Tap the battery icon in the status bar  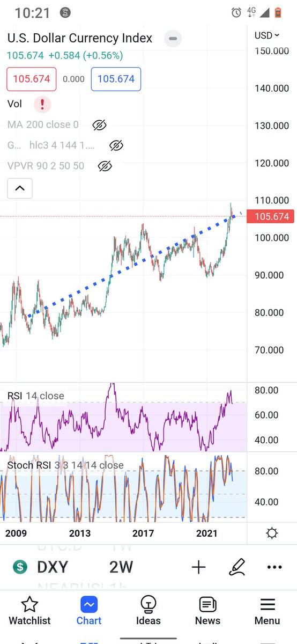click(x=278, y=12)
